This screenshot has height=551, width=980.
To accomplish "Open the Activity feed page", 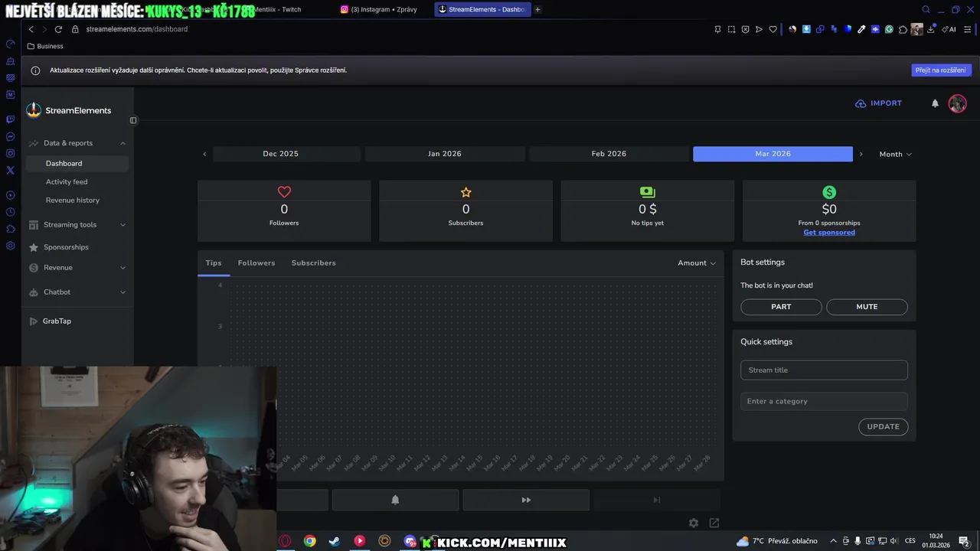I will 67,182.
